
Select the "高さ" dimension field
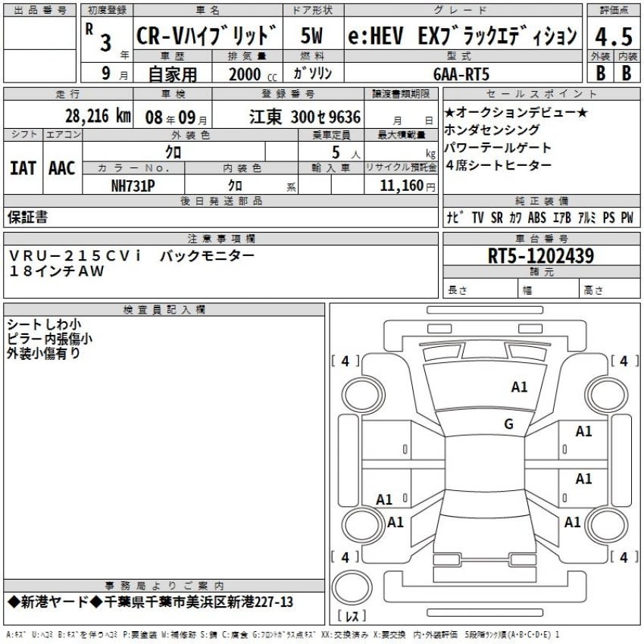[610, 289]
